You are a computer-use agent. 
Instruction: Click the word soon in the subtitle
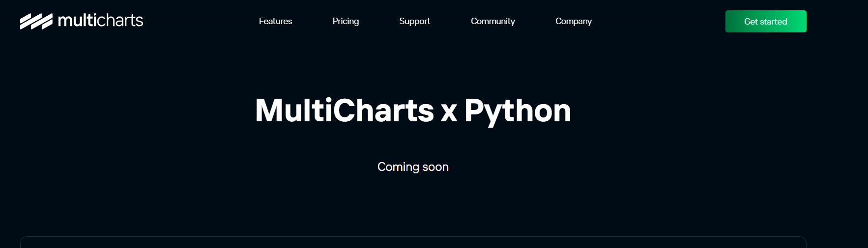[x=435, y=167]
